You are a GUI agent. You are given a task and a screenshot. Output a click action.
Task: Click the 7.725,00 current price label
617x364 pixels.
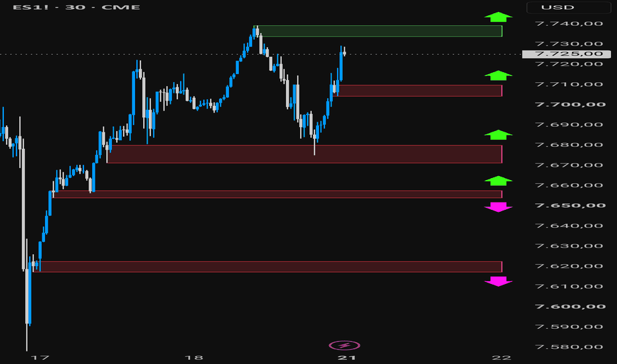point(567,54)
